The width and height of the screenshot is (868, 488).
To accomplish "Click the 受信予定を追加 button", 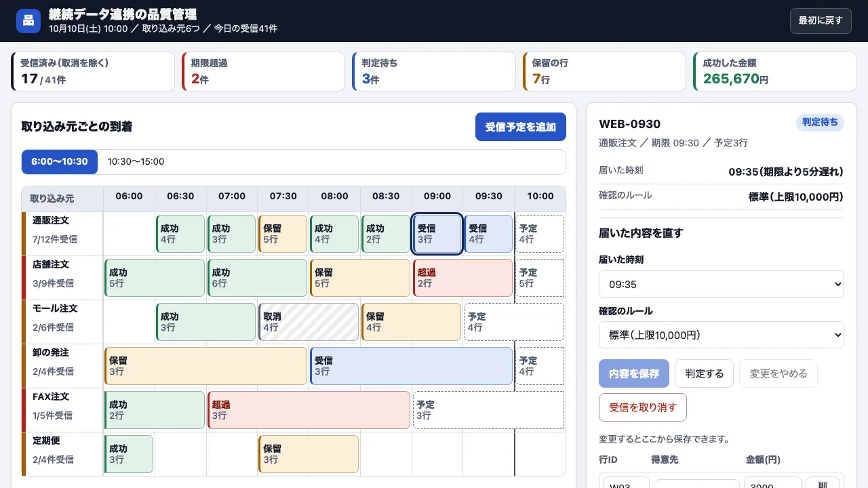I will point(521,127).
